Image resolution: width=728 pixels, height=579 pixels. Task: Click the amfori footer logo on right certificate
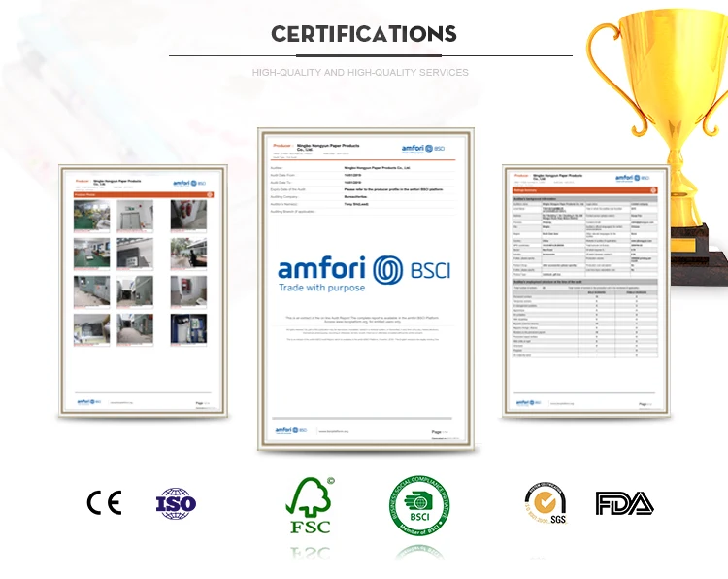pyautogui.click(x=528, y=402)
